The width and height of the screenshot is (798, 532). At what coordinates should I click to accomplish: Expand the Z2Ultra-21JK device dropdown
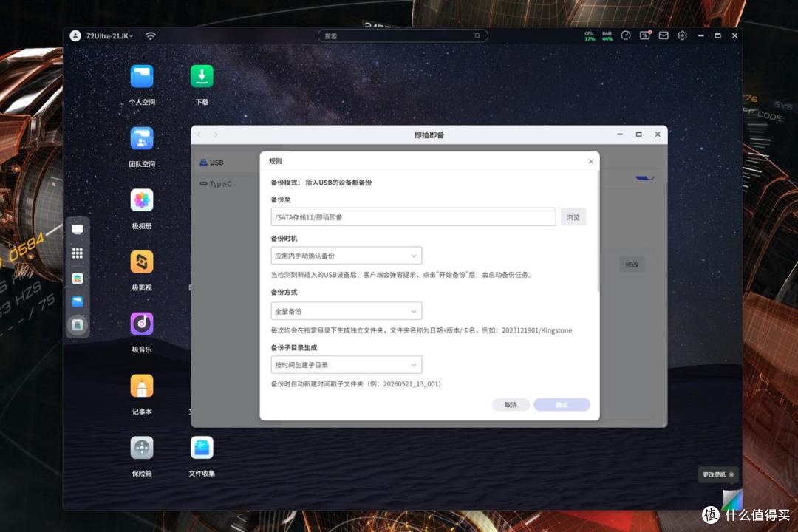pyautogui.click(x=109, y=35)
